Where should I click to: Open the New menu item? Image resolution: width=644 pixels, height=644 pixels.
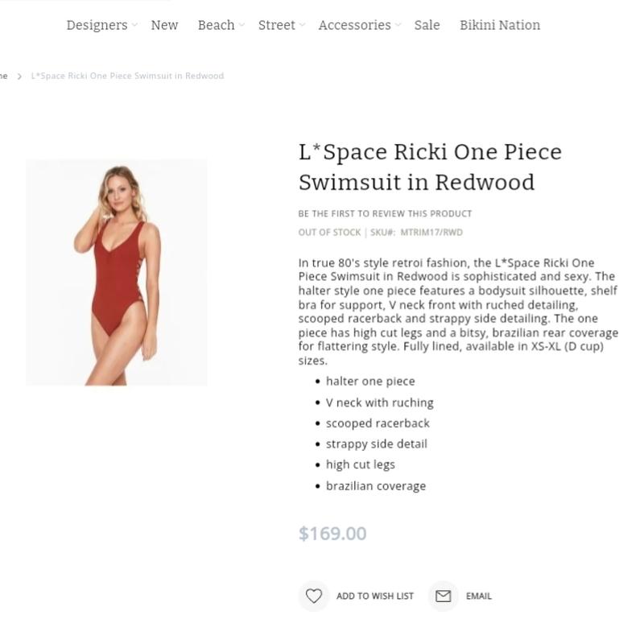164,25
